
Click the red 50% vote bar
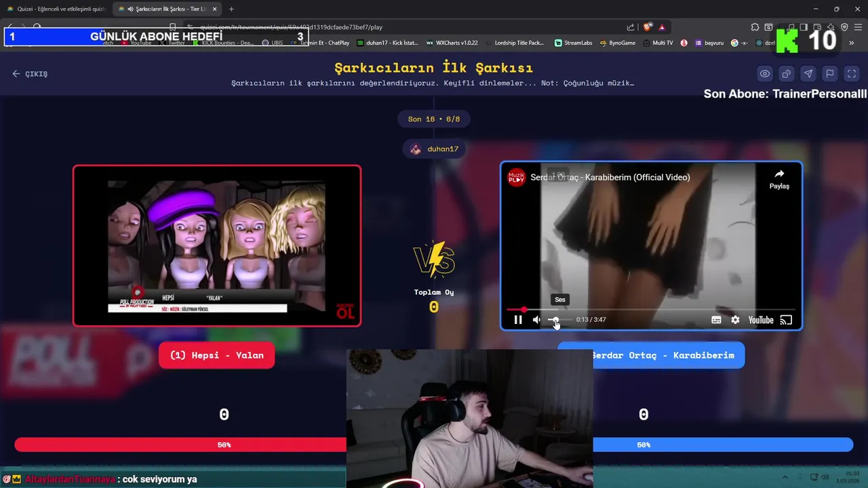tap(180, 445)
